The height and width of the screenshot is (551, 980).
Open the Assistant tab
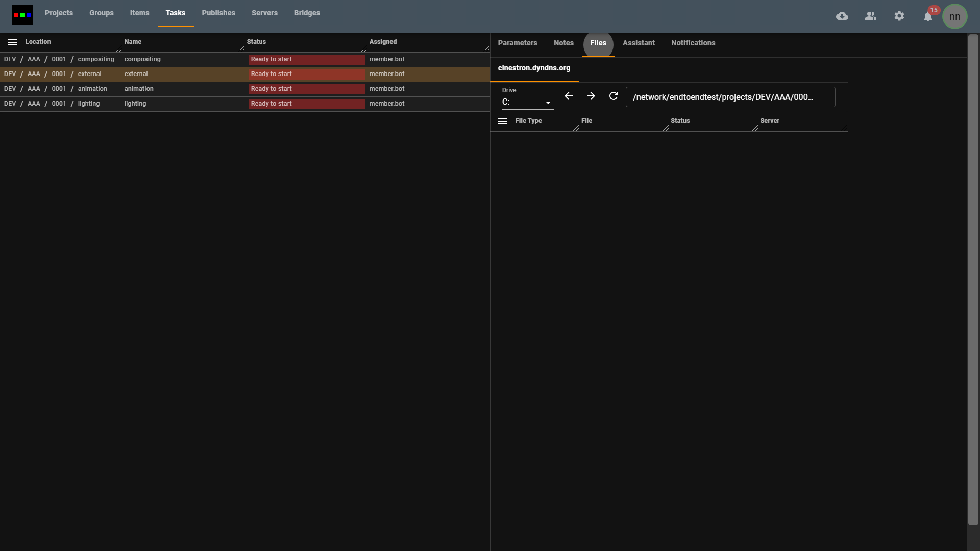coord(639,43)
